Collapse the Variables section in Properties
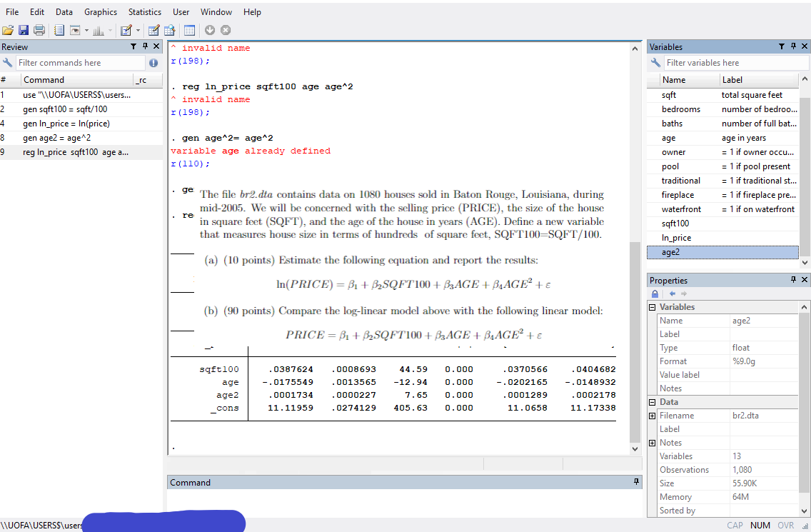 pyautogui.click(x=653, y=307)
